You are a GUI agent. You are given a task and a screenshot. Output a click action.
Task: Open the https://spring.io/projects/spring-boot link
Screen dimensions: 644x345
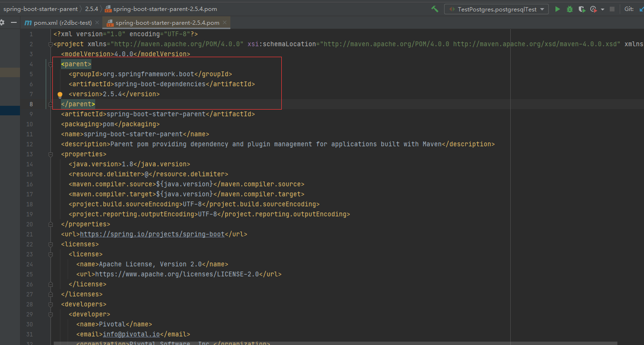click(x=152, y=234)
